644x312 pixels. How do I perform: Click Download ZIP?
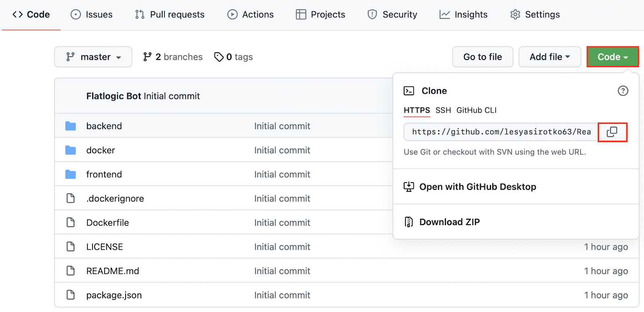click(450, 222)
